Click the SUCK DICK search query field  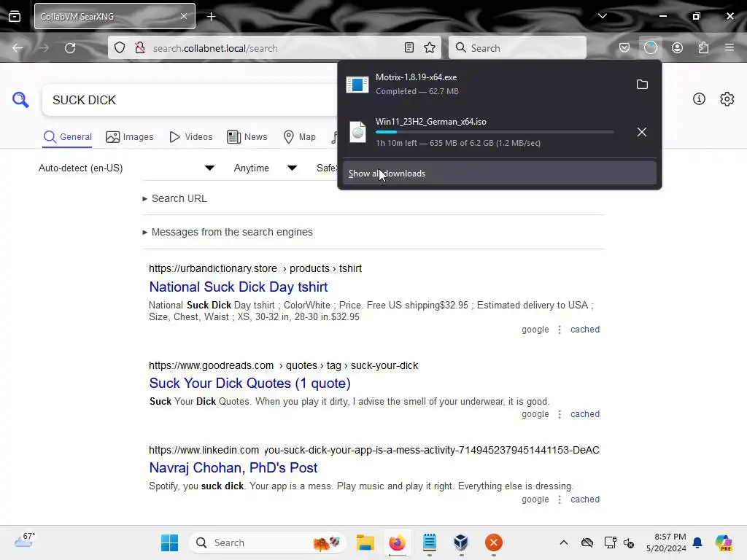click(190, 100)
